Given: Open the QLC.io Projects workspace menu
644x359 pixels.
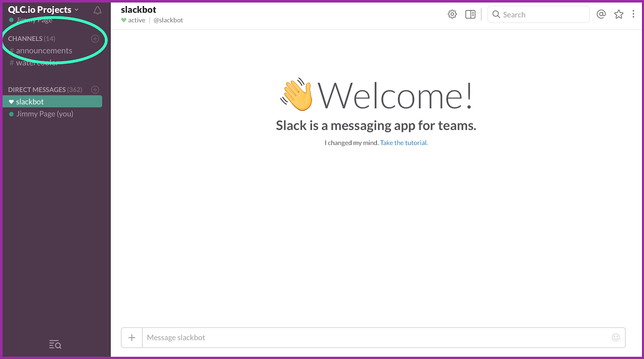Looking at the screenshot, I should 43,10.
